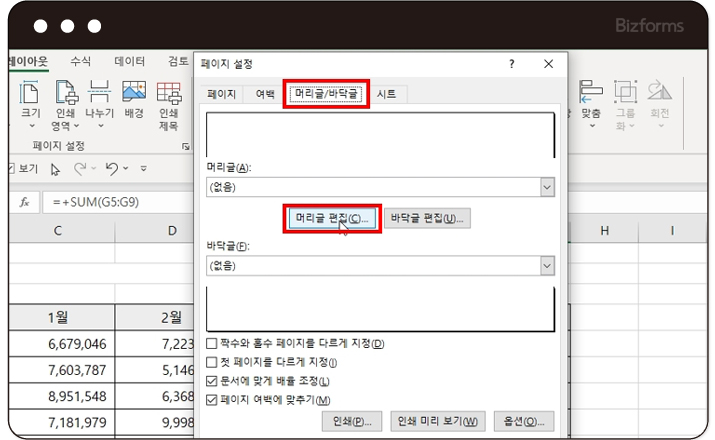715x440 pixels.
Task: Click the 2월 header cell
Action: click(x=155, y=317)
